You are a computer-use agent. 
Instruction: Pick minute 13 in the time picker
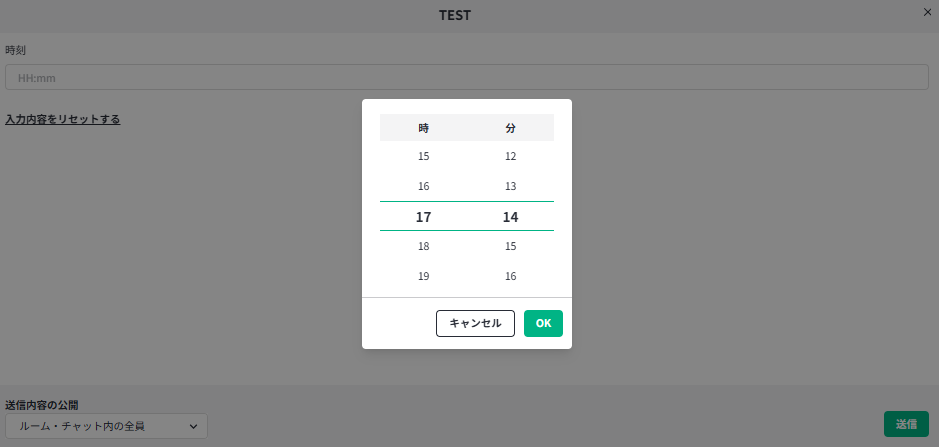click(510, 186)
